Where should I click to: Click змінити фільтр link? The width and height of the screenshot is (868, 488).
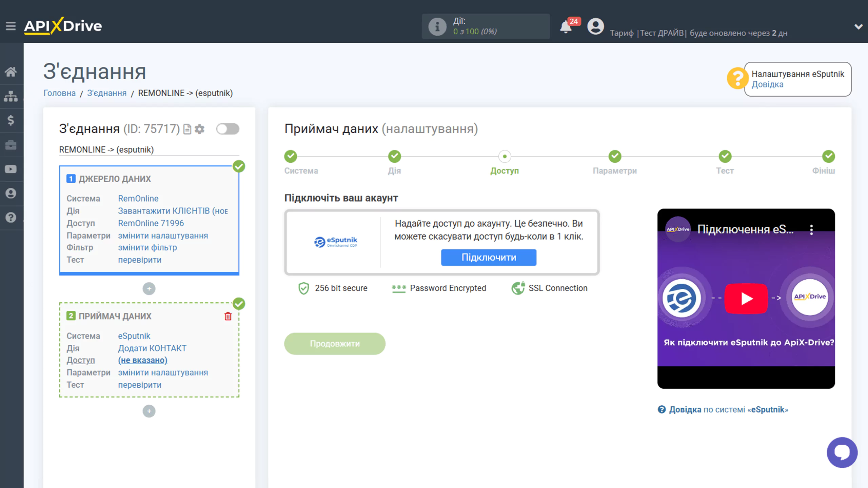(147, 248)
